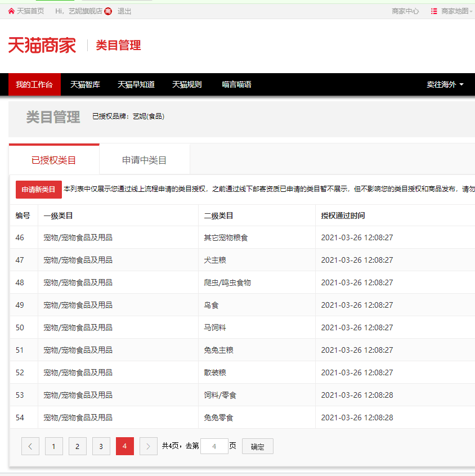Click the red list icon beside 商家地图
Viewport: 475px width, 476px height.
click(434, 11)
